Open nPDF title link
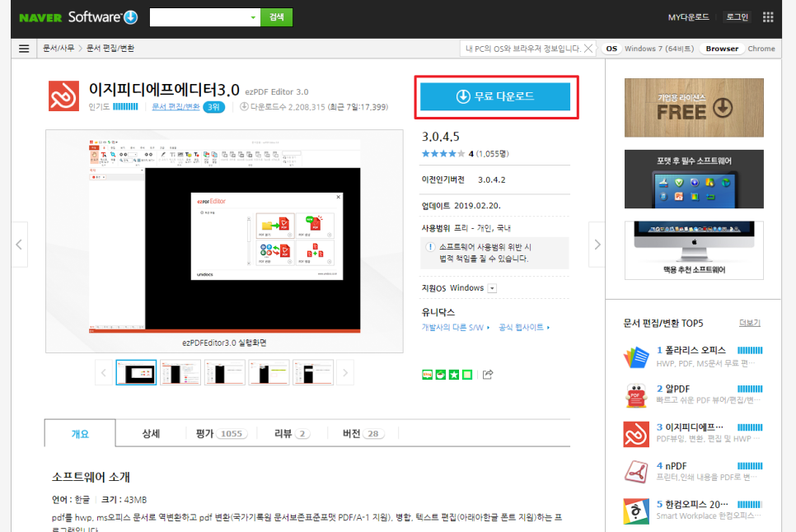The image size is (796, 532). pos(676,466)
